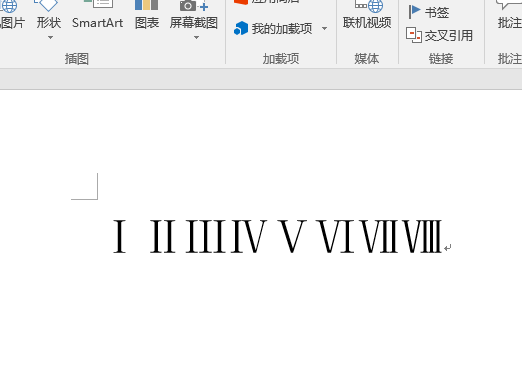Screen dimensions: 522x385
Task: Click Roman numeral Ⅴ in the document
Action: click(x=292, y=236)
